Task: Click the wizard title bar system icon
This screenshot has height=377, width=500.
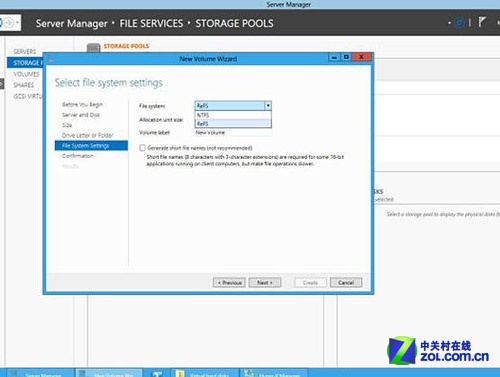Action: tap(51, 59)
